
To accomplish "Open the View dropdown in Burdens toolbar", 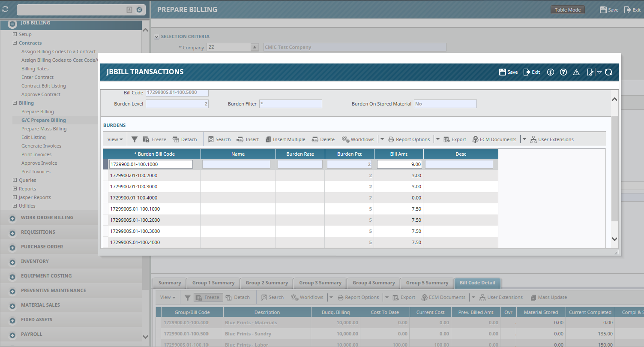I will click(114, 139).
